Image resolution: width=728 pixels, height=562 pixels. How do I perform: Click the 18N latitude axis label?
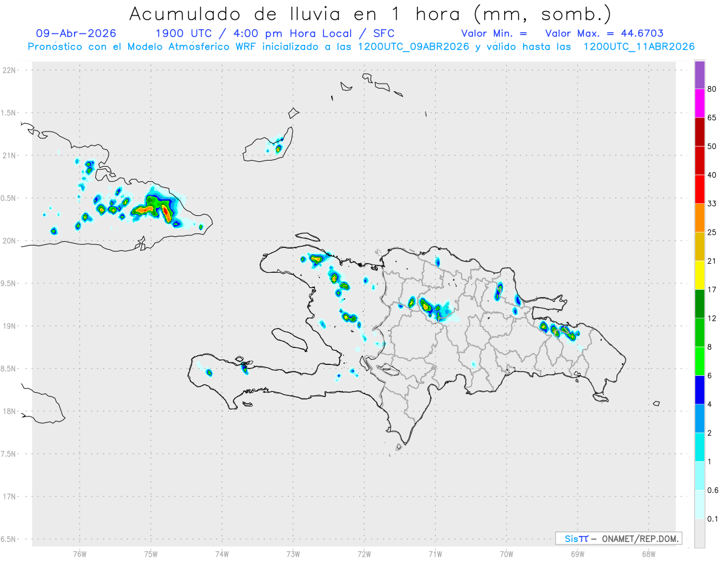point(9,411)
